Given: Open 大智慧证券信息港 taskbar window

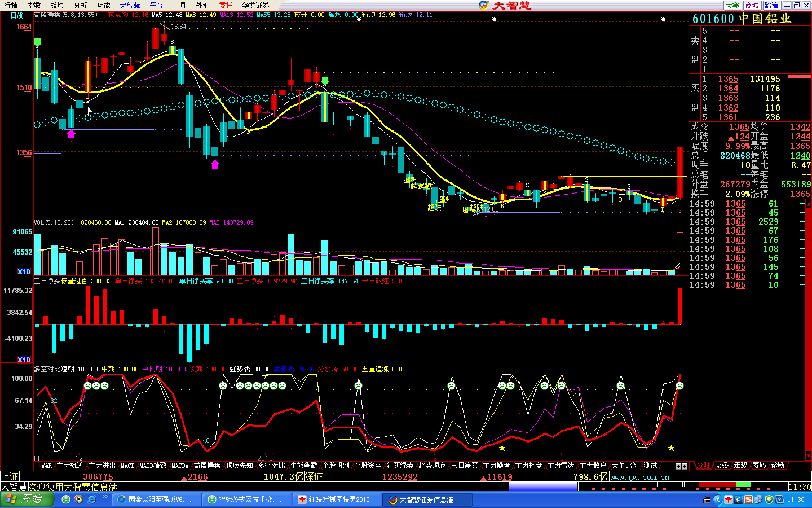Looking at the screenshot, I should tap(429, 500).
